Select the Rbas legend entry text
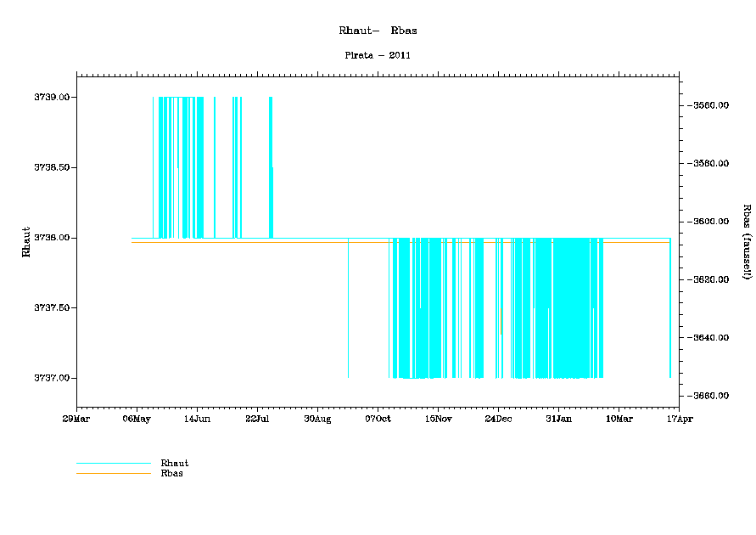756x535 pixels. click(x=171, y=473)
